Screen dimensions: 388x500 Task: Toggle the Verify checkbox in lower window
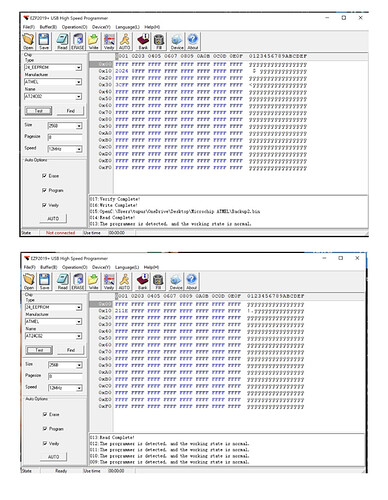[45, 443]
